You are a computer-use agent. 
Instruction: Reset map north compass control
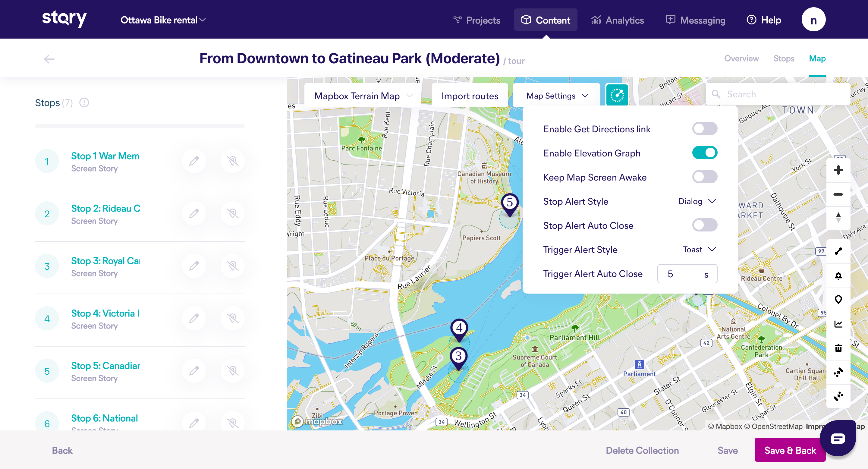(838, 217)
